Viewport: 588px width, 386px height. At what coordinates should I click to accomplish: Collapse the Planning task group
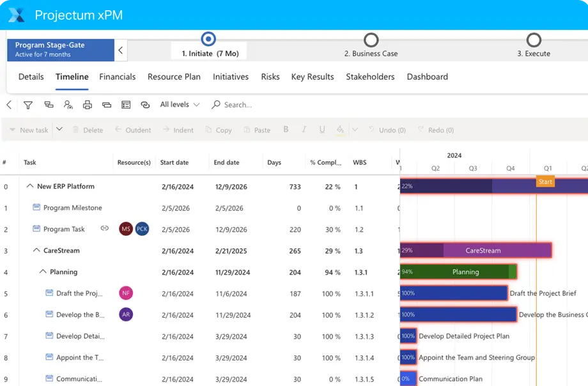point(43,272)
